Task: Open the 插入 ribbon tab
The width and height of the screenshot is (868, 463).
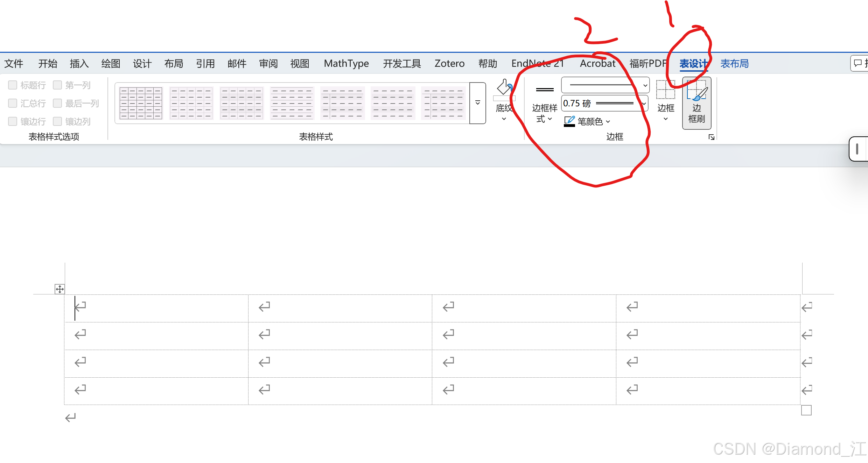Action: tap(79, 64)
